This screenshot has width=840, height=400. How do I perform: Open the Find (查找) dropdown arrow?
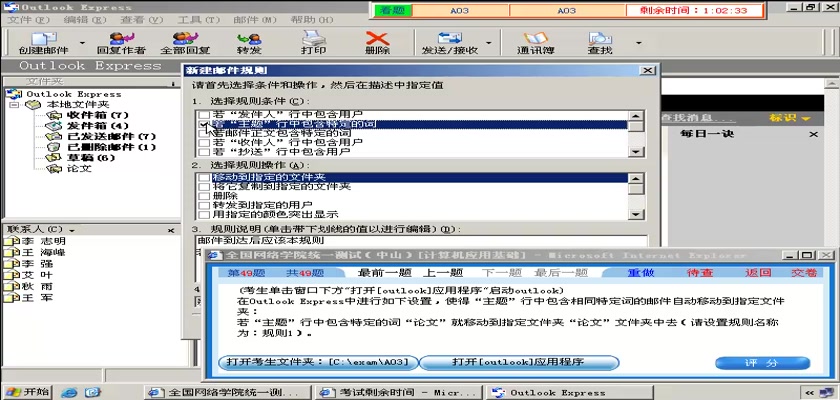tap(638, 43)
